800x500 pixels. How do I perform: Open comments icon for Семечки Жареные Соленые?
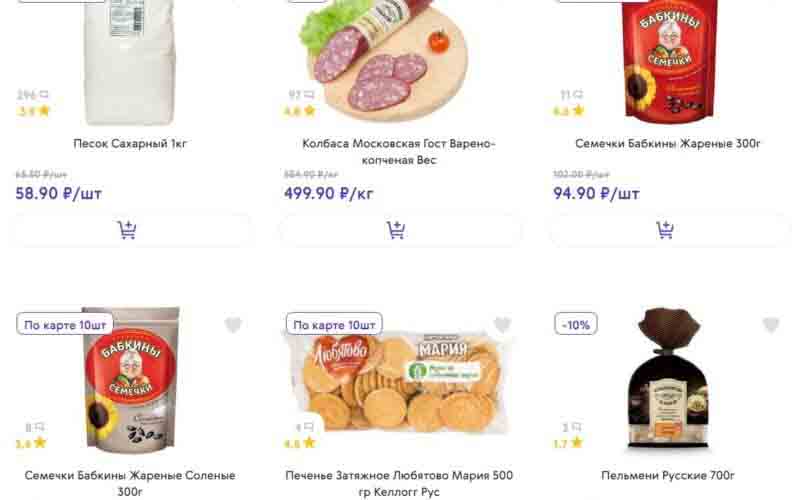(x=42, y=427)
